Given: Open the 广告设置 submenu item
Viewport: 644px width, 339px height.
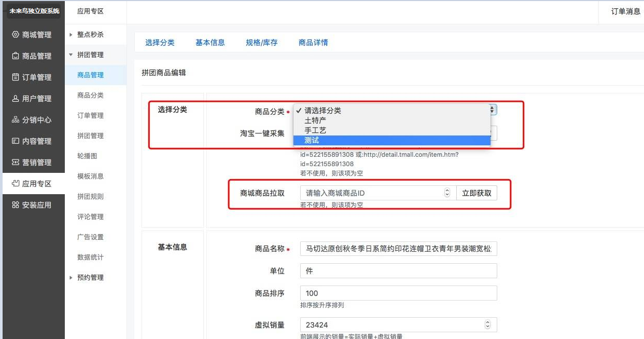Looking at the screenshot, I should 90,237.
